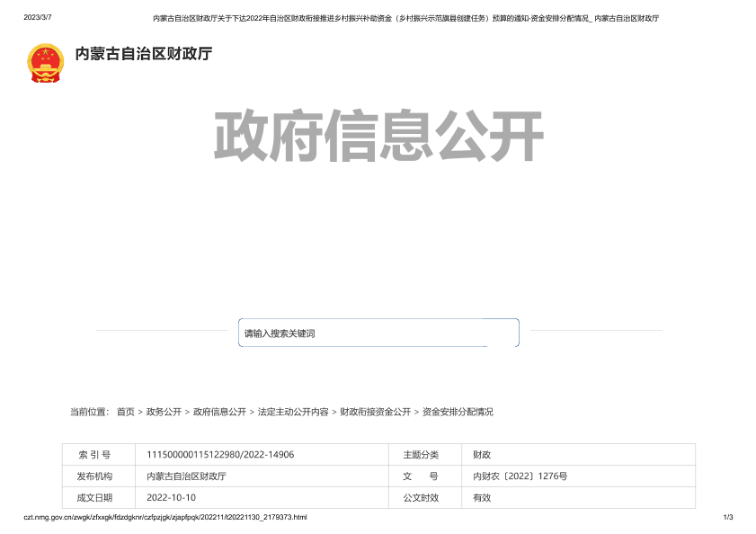Viewport: 756px width, 534px height.
Task: Click the large 政府信息公开 banner heading
Action: 378,137
